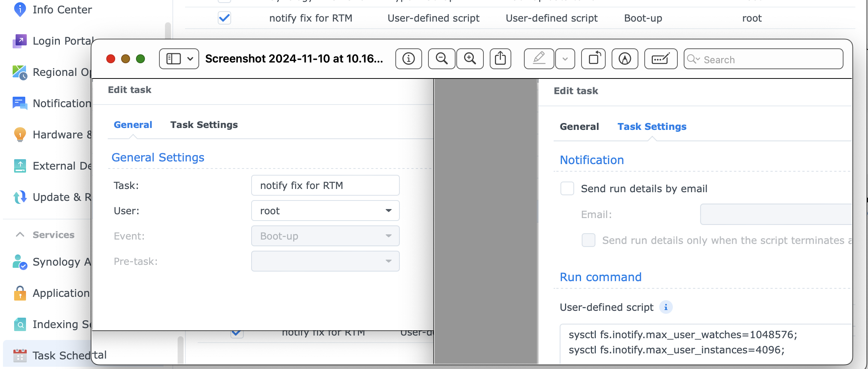
Task: Click the Screenshot 2024-11-10 window title
Action: 294,59
